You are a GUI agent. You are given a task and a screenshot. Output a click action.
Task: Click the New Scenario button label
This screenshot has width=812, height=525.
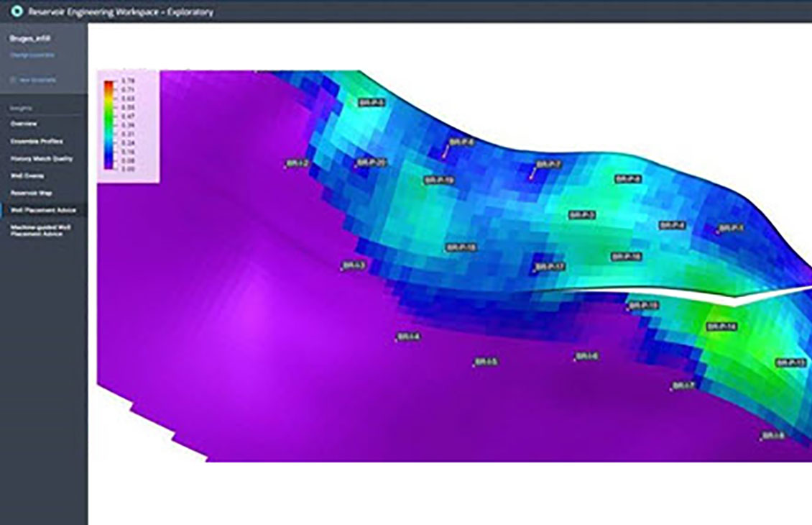click(38, 80)
